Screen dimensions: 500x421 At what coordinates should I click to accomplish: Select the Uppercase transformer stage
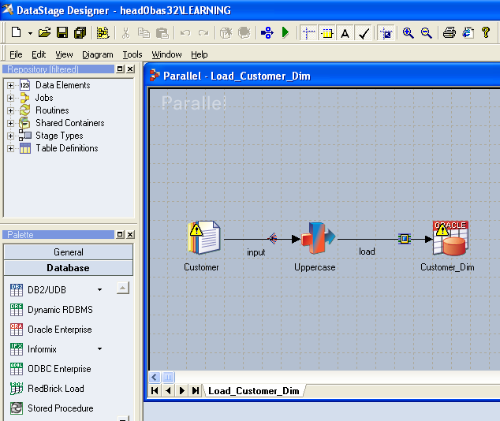coord(318,238)
